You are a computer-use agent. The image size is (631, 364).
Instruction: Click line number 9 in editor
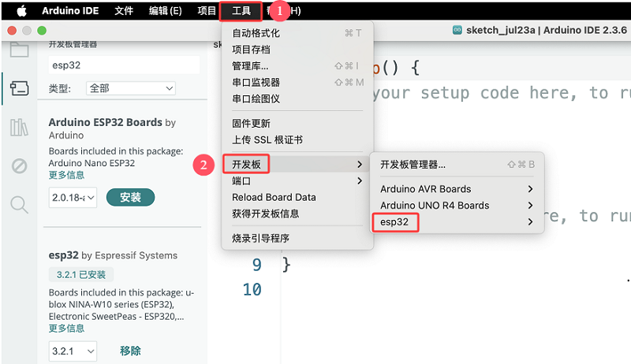pos(257,265)
